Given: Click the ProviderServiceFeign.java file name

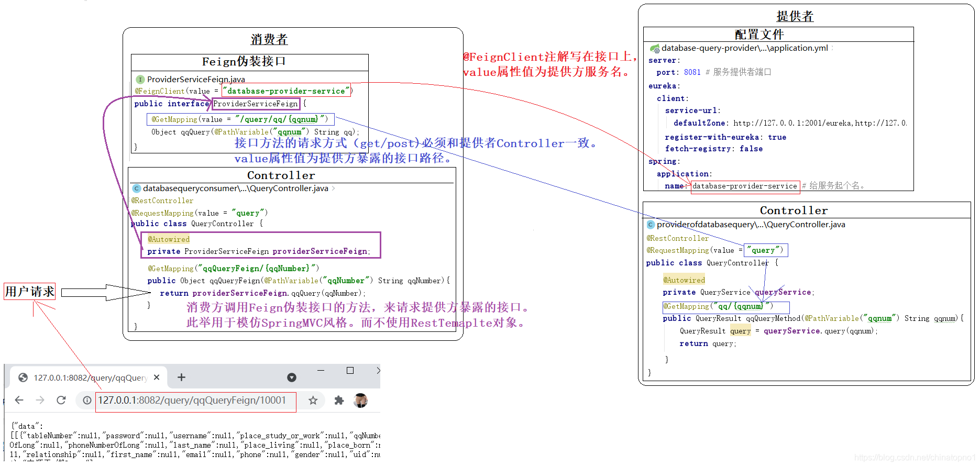Looking at the screenshot, I should click(x=196, y=80).
